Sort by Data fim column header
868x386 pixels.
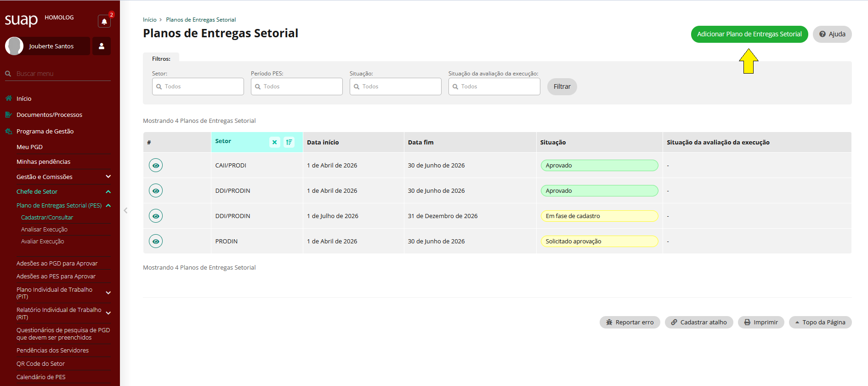[421, 142]
